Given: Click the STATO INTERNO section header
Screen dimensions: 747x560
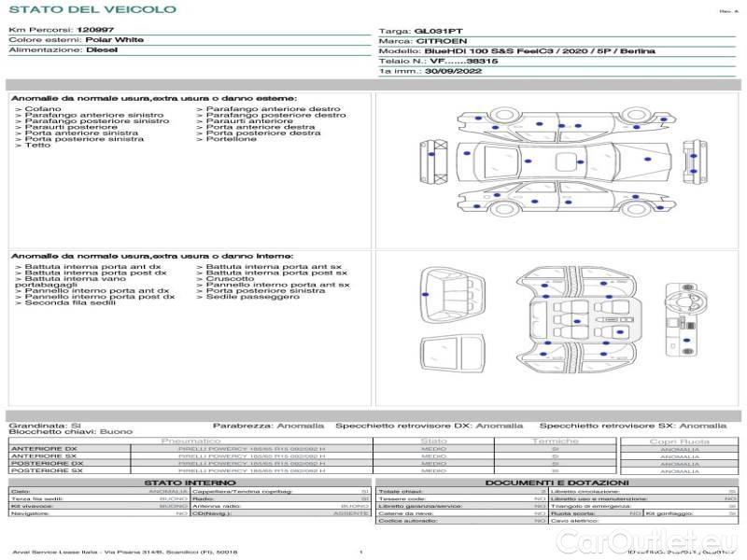Looking at the screenshot, I should click(x=190, y=482).
